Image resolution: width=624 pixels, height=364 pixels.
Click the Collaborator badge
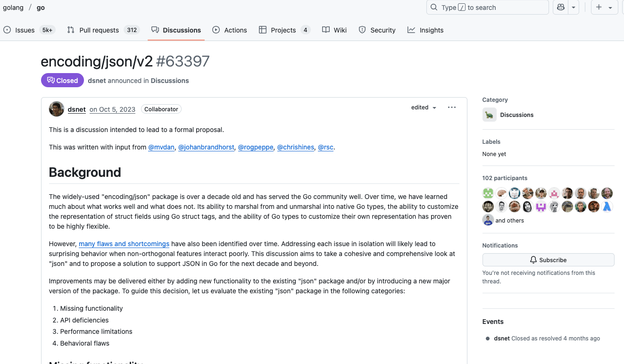(161, 109)
